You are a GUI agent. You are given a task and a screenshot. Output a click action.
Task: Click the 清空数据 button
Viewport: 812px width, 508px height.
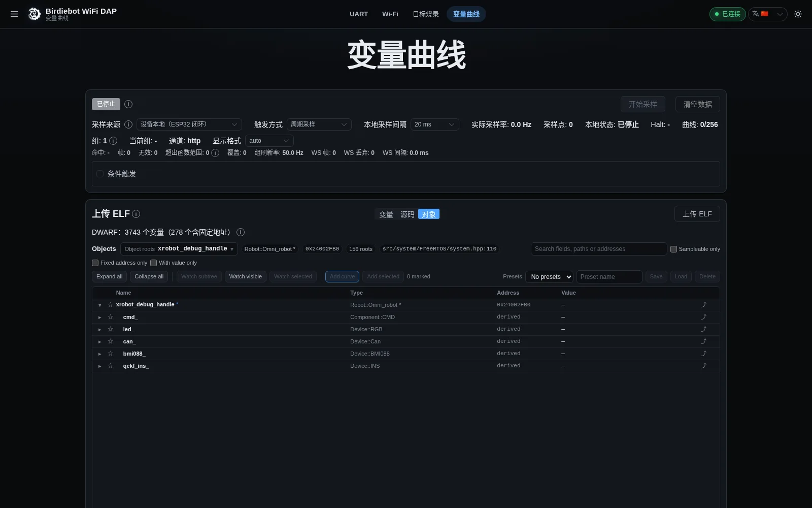(x=698, y=104)
